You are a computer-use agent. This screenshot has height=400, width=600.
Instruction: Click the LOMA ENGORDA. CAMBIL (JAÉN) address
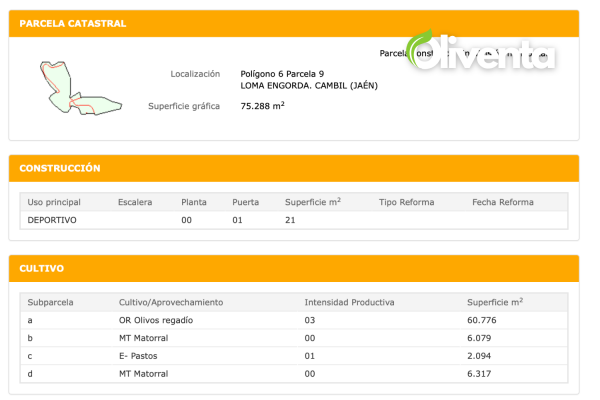[309, 86]
